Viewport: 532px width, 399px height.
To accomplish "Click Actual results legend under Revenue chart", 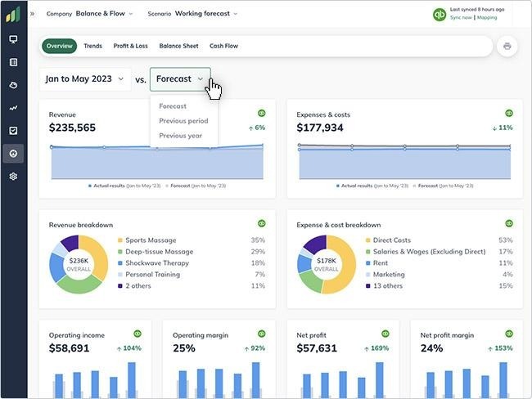I will click(x=124, y=186).
